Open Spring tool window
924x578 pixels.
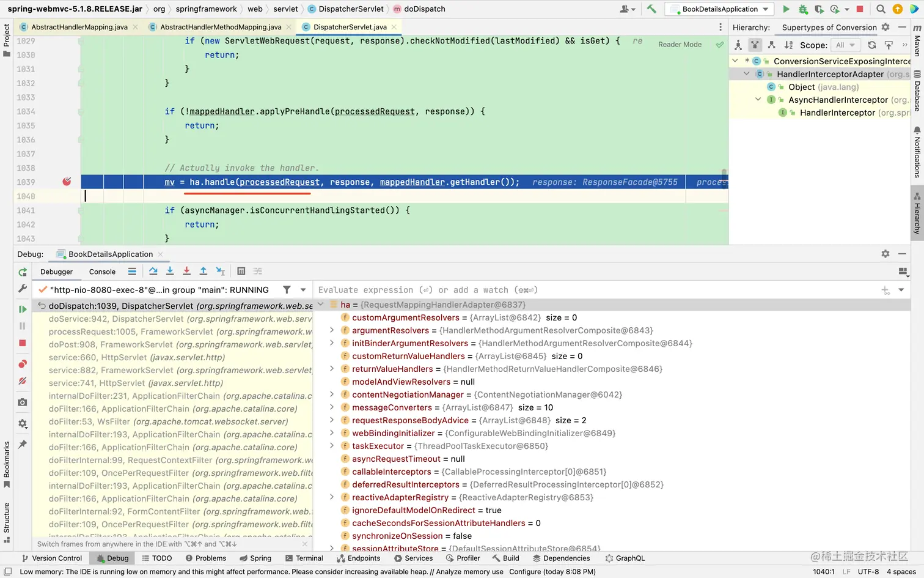255,558
